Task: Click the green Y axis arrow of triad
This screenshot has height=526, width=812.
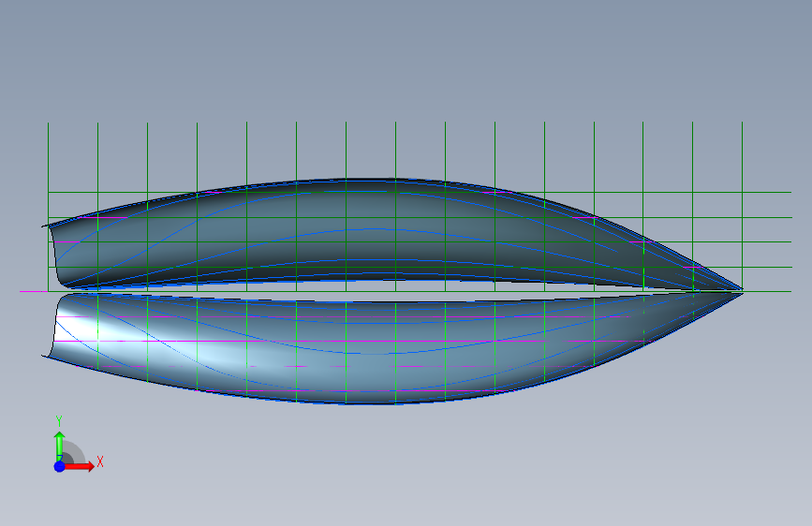Action: coord(60,446)
